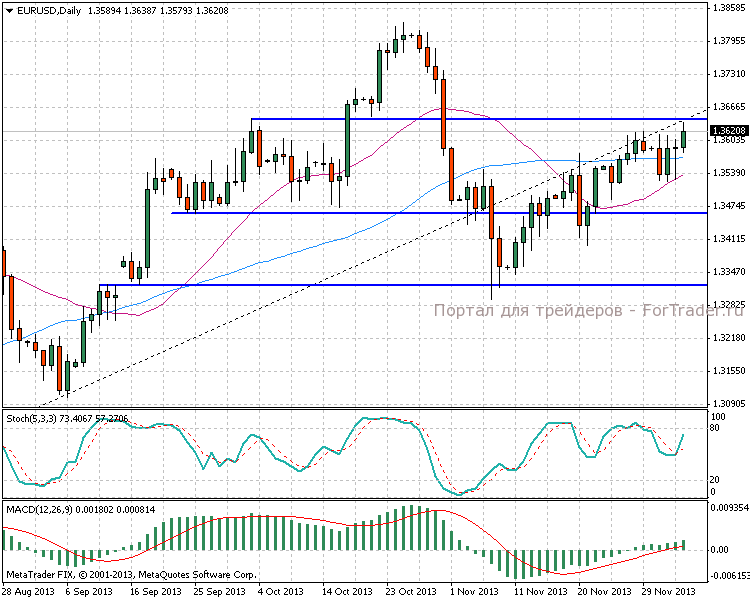Screen dimensions: 750x600
Task: Click the MACD 0.00 level label
Action: pos(720,549)
